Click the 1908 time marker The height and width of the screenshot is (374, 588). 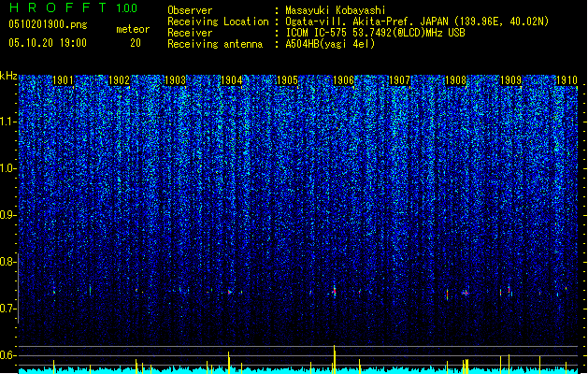click(455, 80)
